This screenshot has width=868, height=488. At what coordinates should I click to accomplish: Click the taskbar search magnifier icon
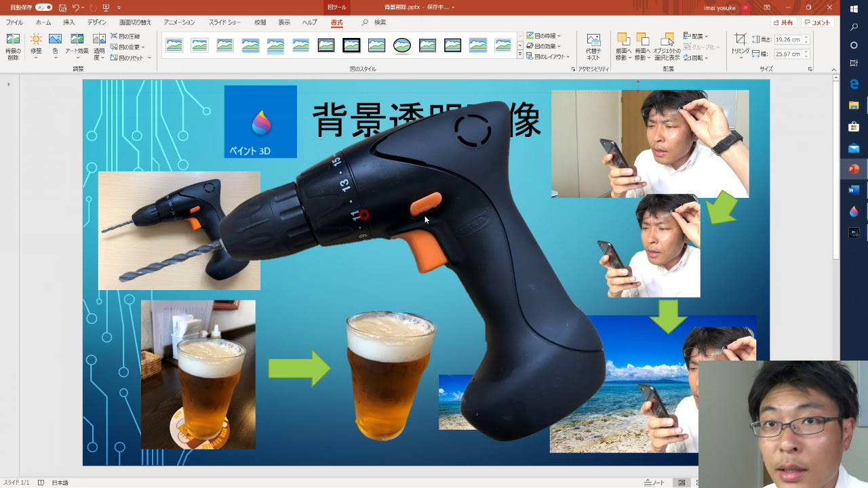pos(854,27)
